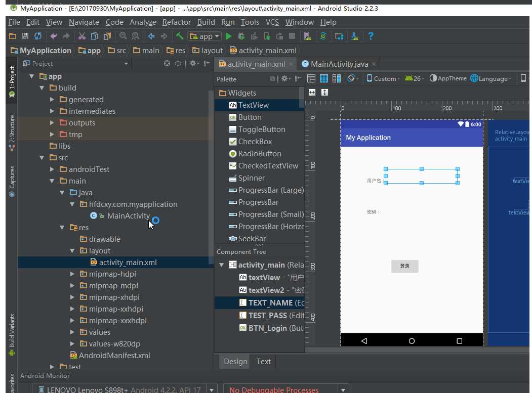
Task: Show Design and Blueprint view icon
Action: 337,79
